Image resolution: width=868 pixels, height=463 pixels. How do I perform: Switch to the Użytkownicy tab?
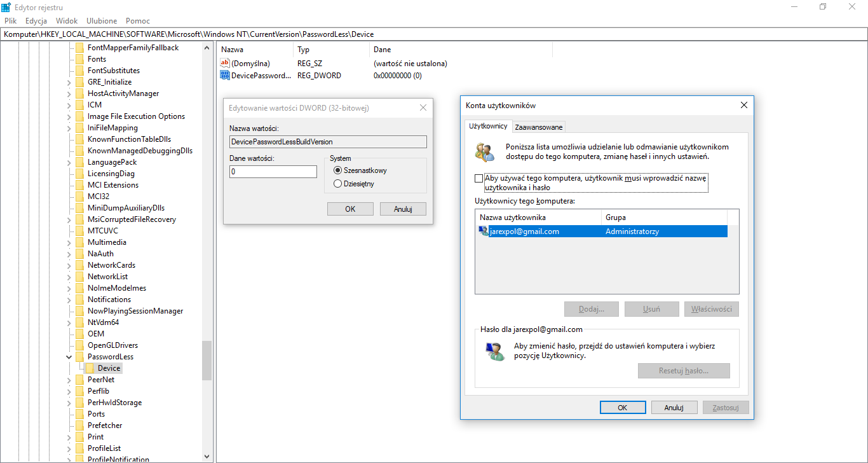pyautogui.click(x=488, y=126)
